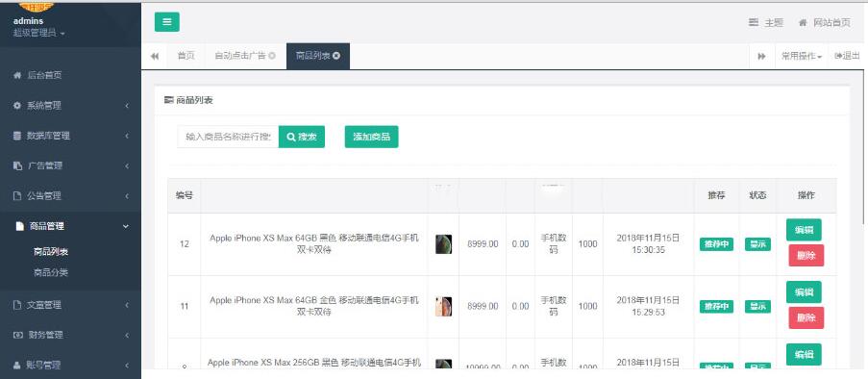
Task: Open thumbnail of product 12 black iPhone
Action: 443,244
